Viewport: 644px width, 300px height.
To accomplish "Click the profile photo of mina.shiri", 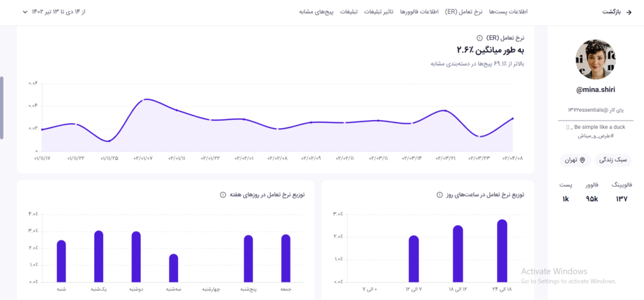I will [595, 59].
